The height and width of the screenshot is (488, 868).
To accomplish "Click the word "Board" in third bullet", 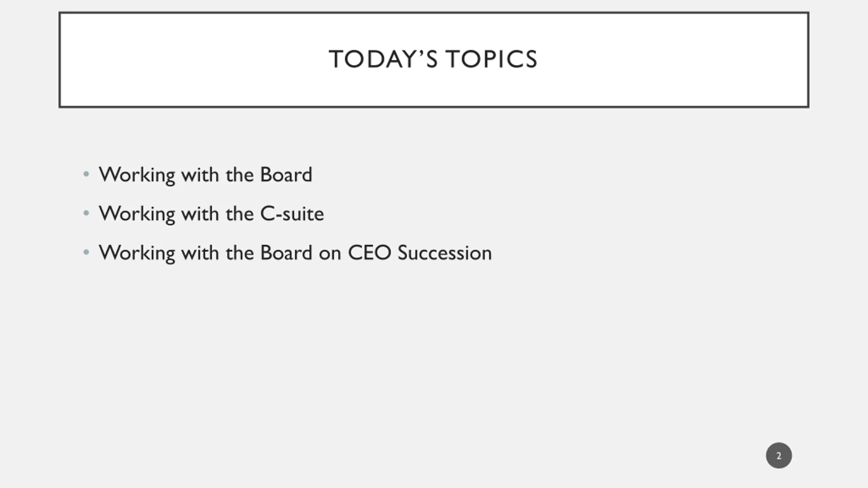I will tap(286, 253).
